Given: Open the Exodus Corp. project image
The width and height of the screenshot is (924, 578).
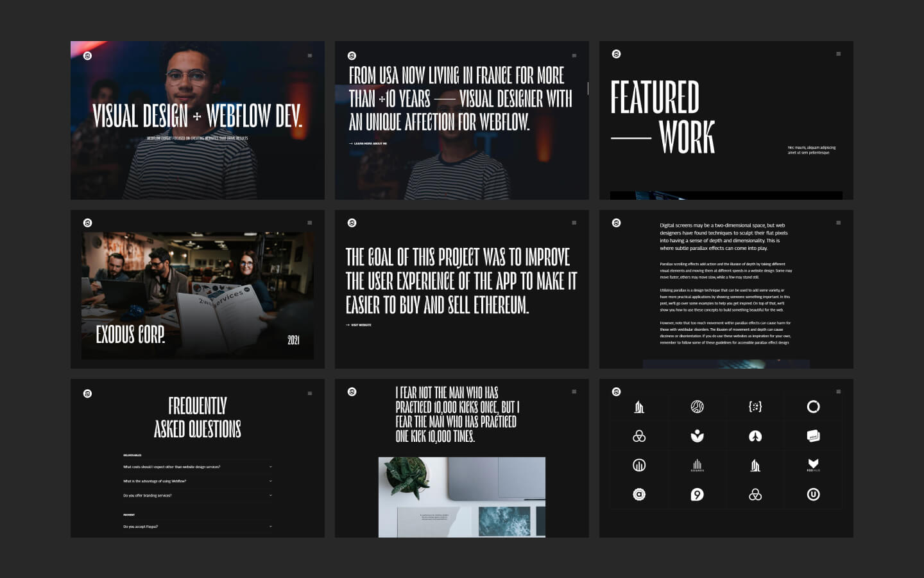Looking at the screenshot, I should coord(198,295).
